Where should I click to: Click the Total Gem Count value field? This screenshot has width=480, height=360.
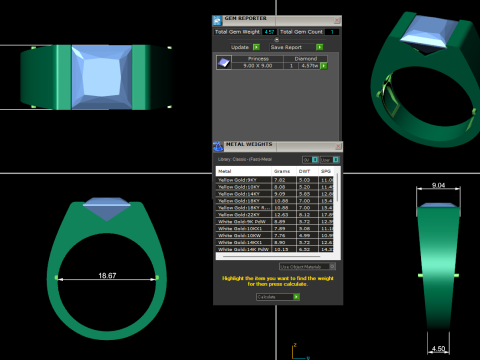[332, 32]
